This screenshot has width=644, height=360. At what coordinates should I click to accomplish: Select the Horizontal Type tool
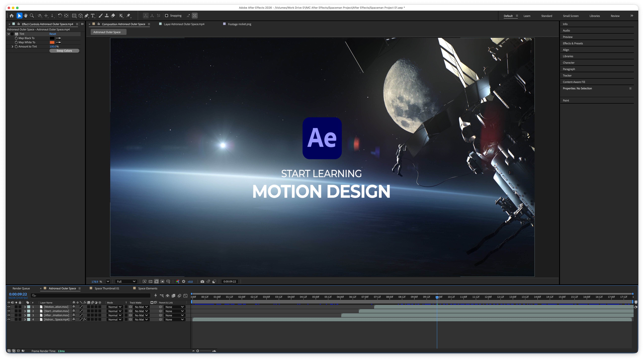tap(93, 16)
